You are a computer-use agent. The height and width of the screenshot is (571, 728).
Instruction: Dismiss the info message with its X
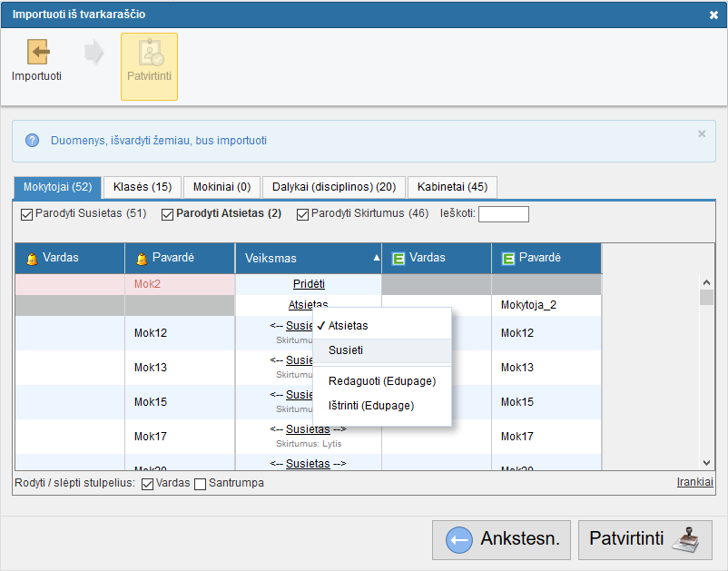tap(702, 133)
